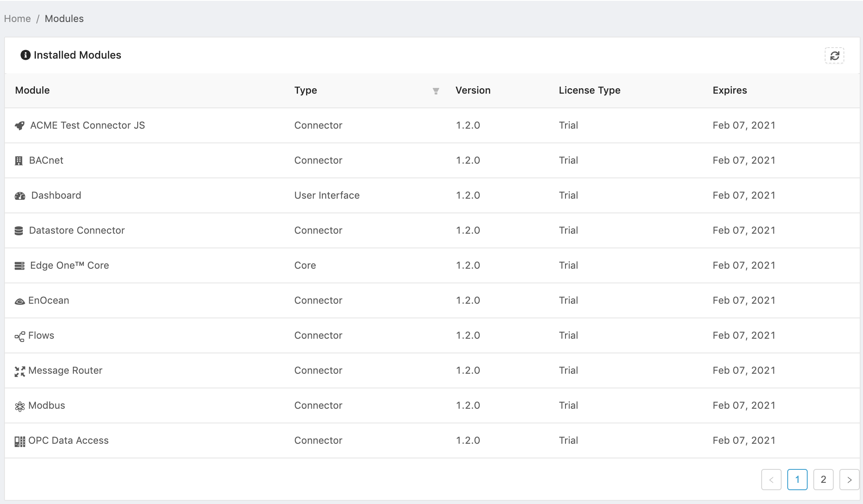The height and width of the screenshot is (504, 863).
Task: Select the Flows module name
Action: click(x=41, y=335)
